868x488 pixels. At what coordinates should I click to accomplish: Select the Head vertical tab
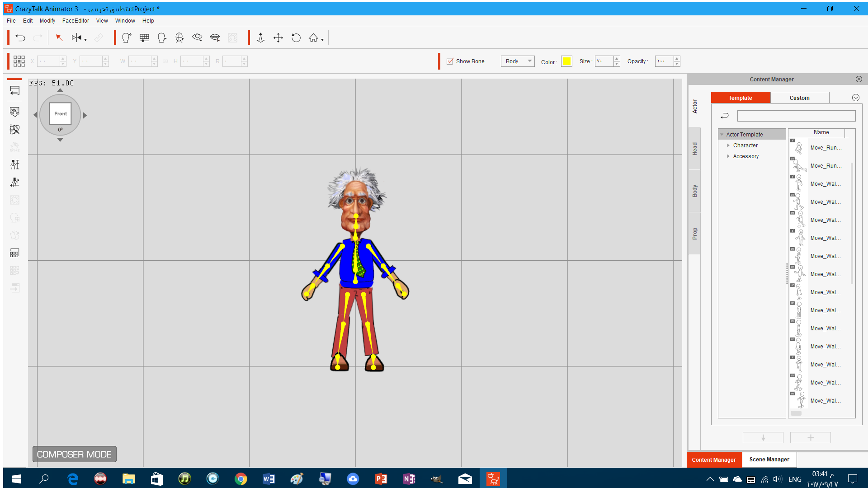point(695,149)
